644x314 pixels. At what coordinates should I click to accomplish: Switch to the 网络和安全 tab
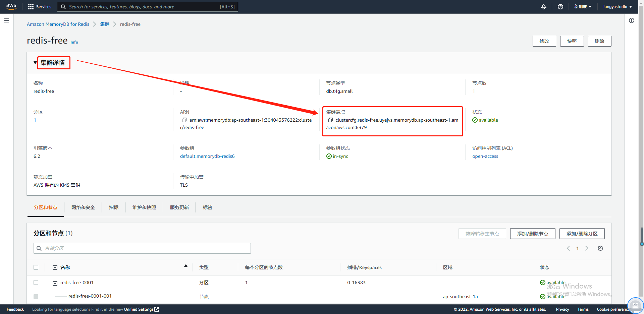click(83, 207)
